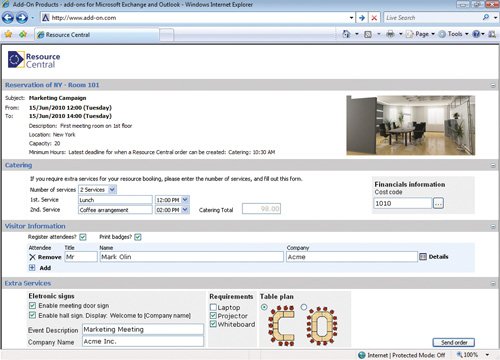The width and height of the screenshot is (500, 360).
Task: Open the status bar zoom level dropdown
Action: point(488,355)
